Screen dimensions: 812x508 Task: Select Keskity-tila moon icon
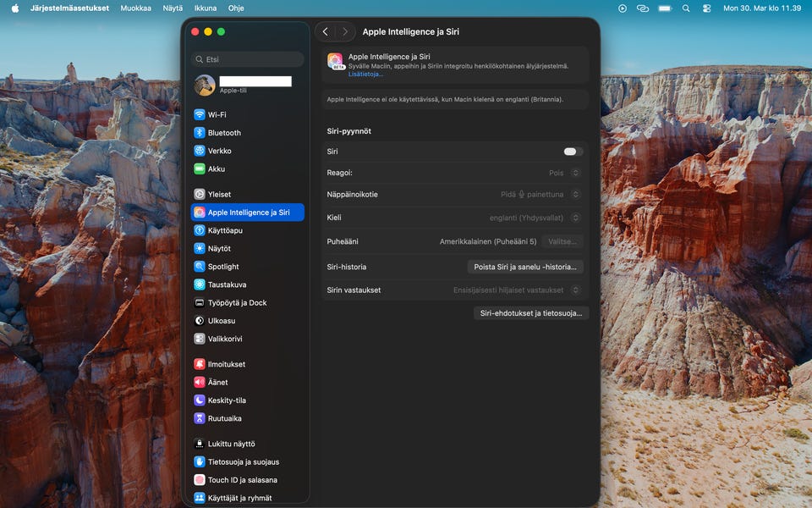coord(200,400)
